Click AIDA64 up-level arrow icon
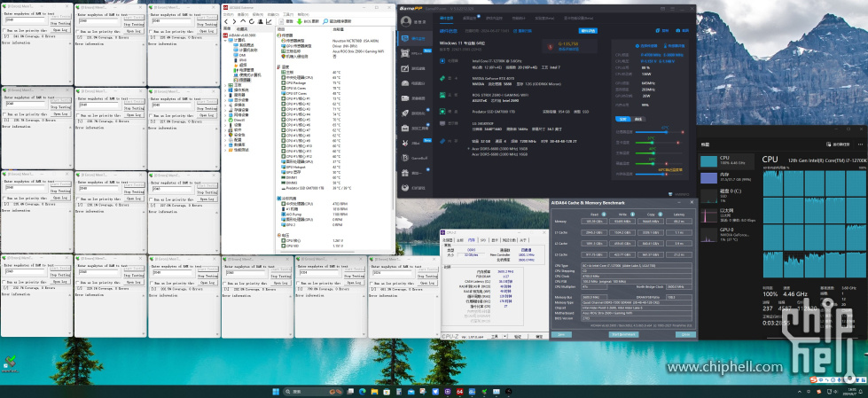Image resolution: width=868 pixels, height=398 pixels. pyautogui.click(x=243, y=21)
